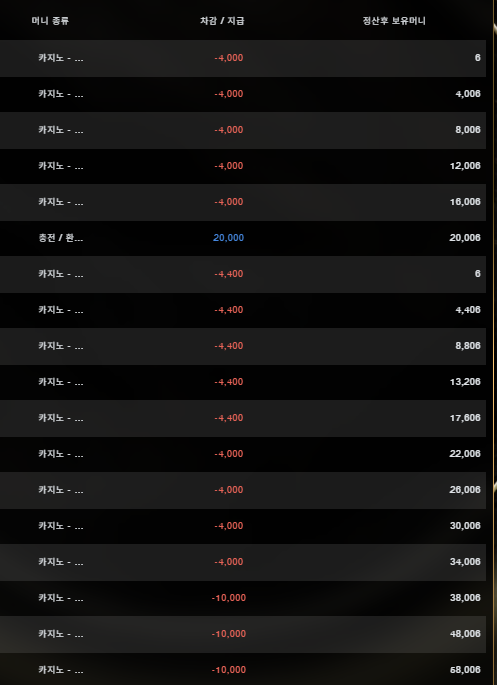Click the 차감 / 지급 column header
Screen dimensions: 497x685
tap(222, 21)
